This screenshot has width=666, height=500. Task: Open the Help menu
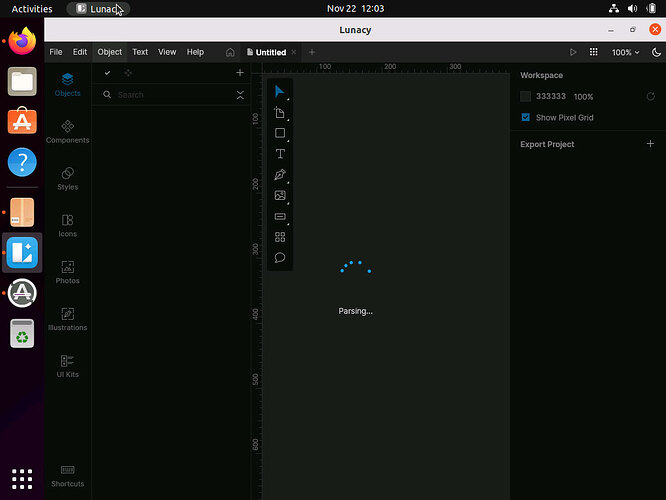[x=195, y=52]
